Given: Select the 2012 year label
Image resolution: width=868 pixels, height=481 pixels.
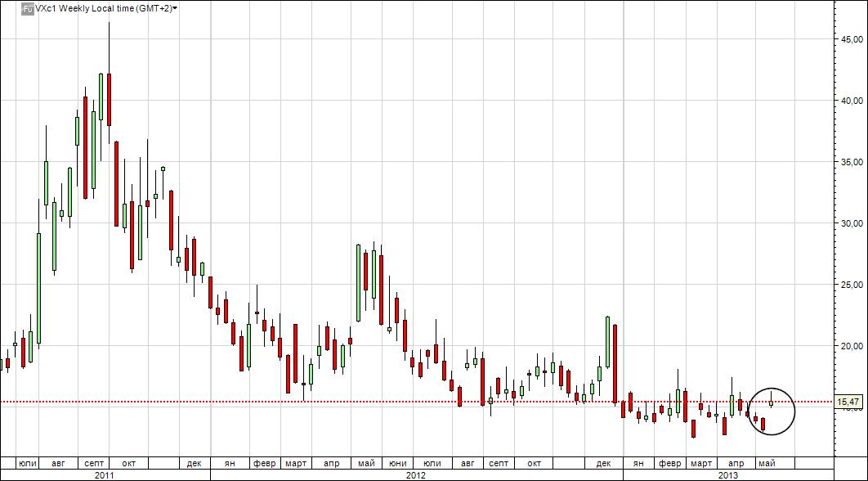Looking at the screenshot, I should pos(415,475).
